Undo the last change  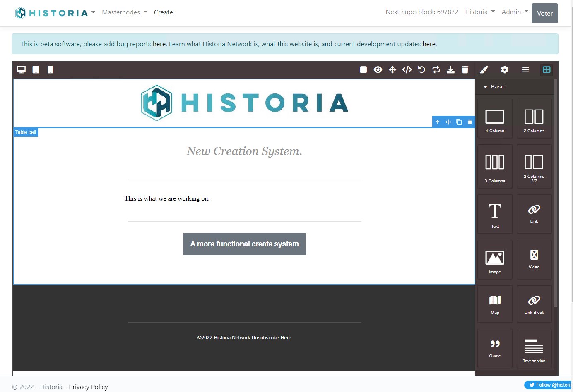coord(421,69)
